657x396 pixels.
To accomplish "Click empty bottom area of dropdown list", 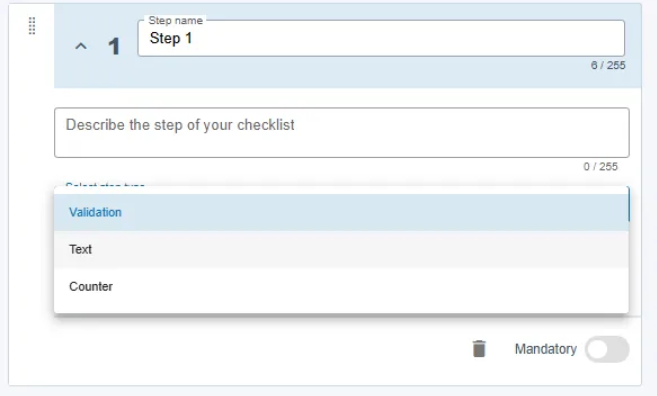I will [x=341, y=309].
